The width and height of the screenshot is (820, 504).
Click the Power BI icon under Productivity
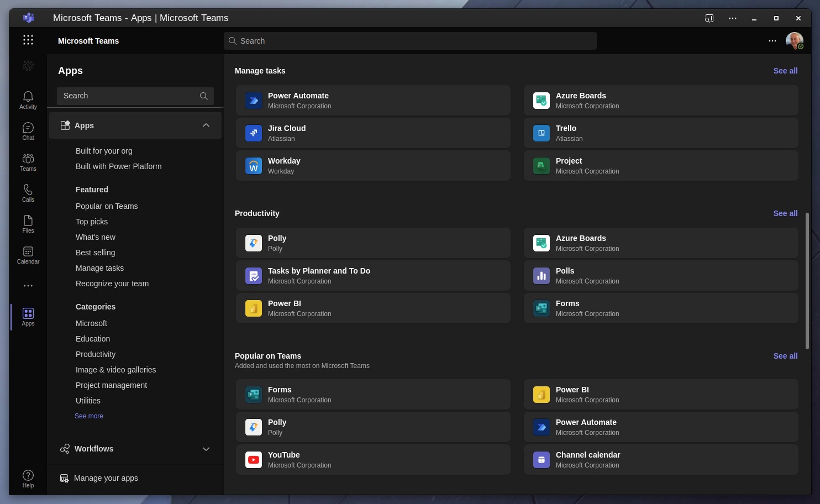tap(254, 308)
